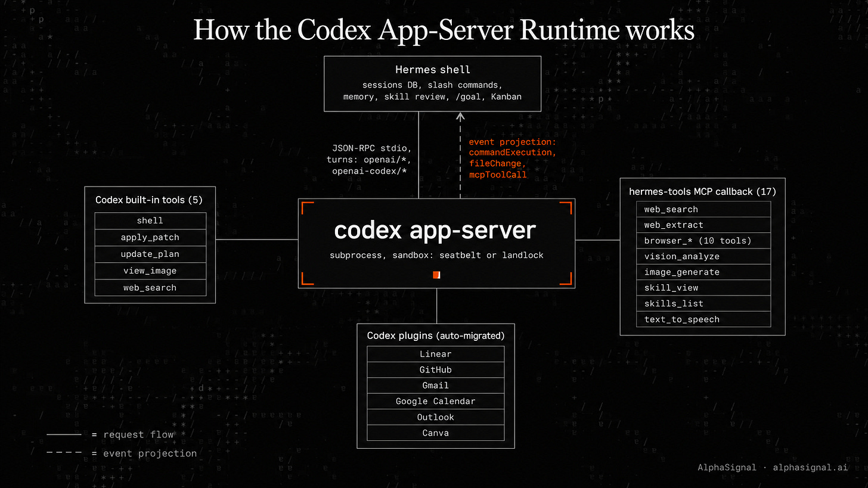Select the 'Hermes shell' heading
Screen dimensions: 868x488
click(x=433, y=70)
